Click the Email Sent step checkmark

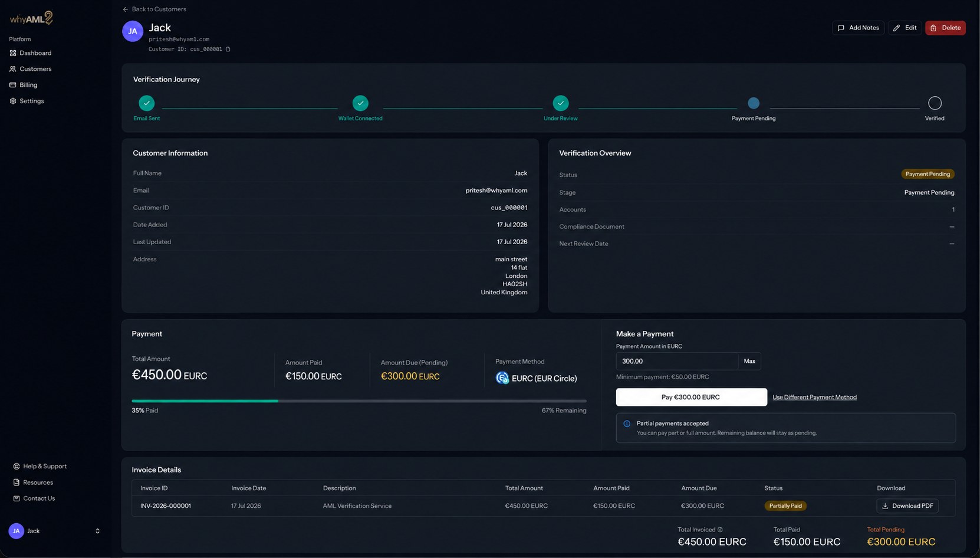click(x=147, y=103)
